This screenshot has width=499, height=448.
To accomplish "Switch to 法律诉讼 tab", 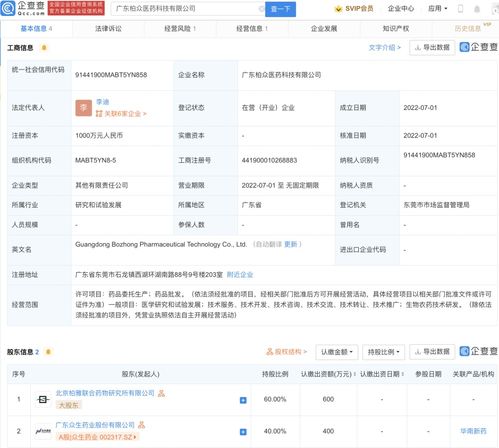I will click(108, 29).
